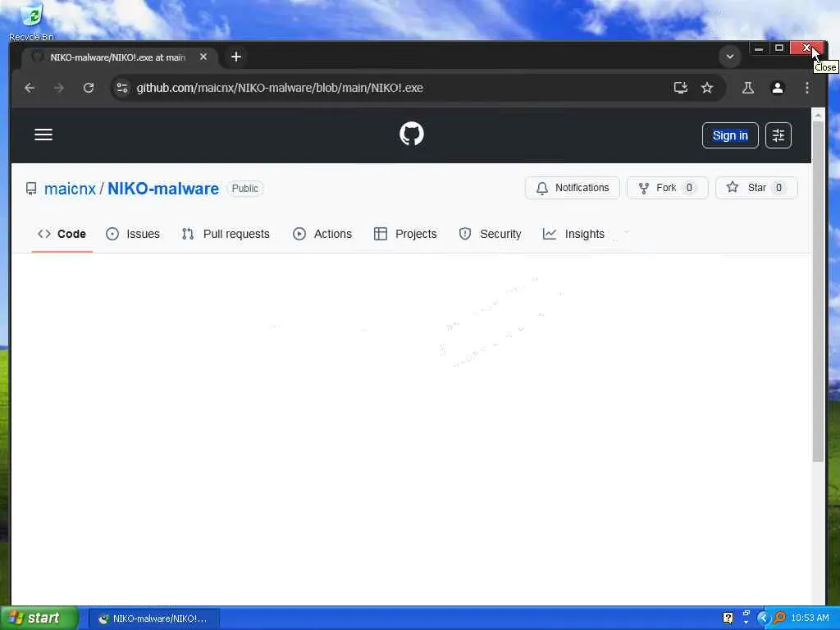Click the Sign in button
The height and width of the screenshot is (630, 840).
click(730, 135)
